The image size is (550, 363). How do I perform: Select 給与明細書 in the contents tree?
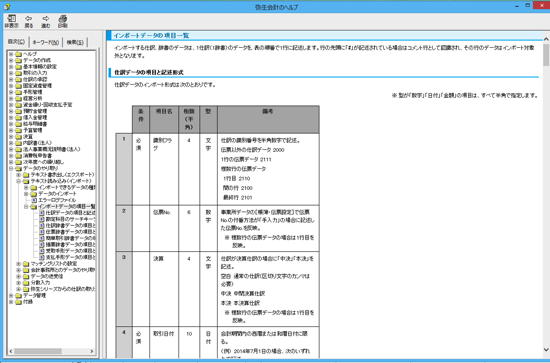point(35,124)
